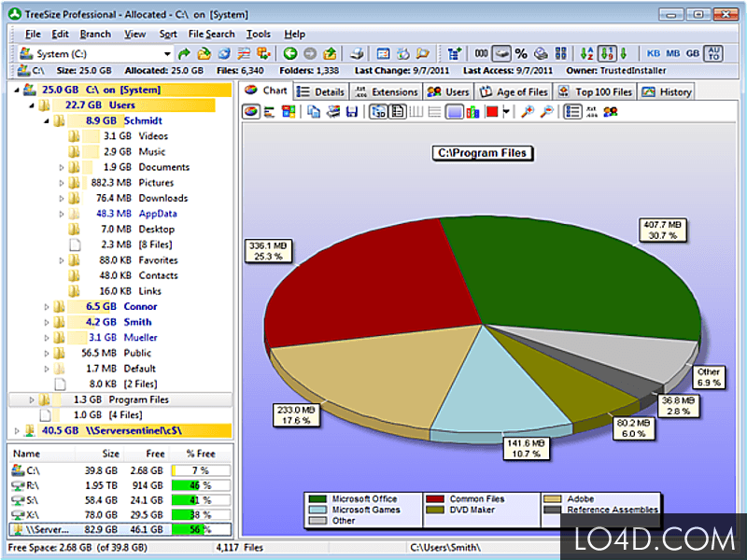This screenshot has width=747, height=560.
Task: Click the % Free column header
Action: [x=202, y=454]
